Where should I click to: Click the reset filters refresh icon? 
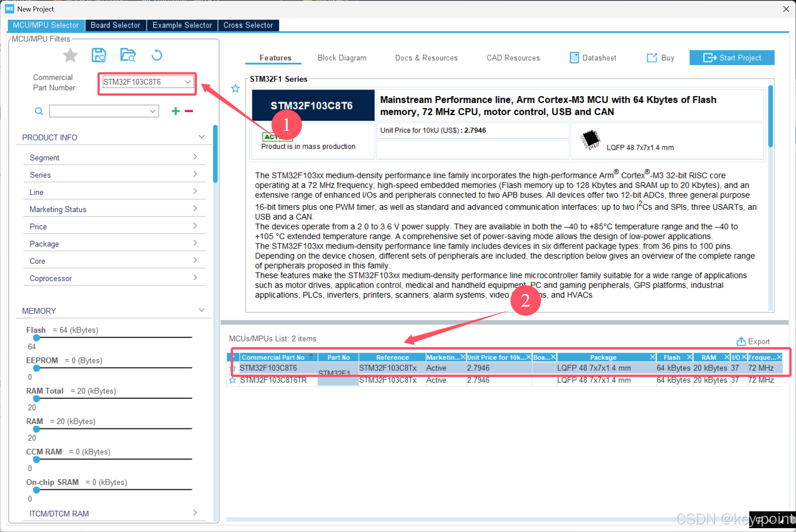(157, 55)
